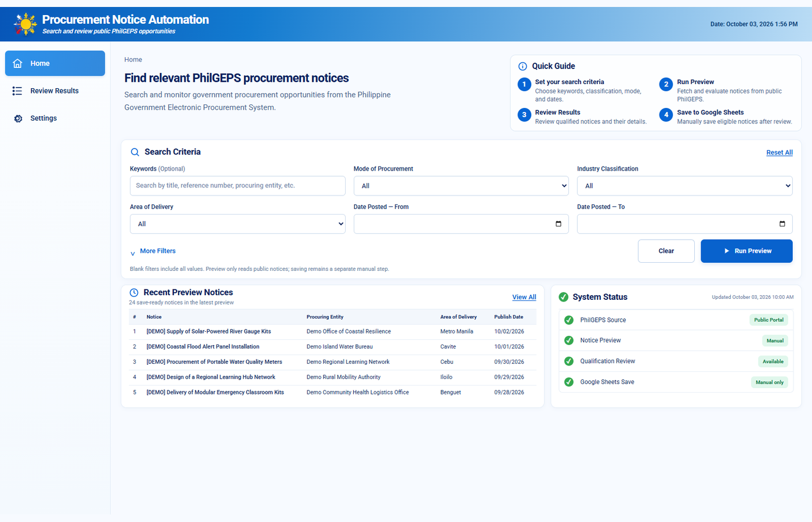812x522 pixels.
Task: Expand the More Filters section
Action: pyautogui.click(x=153, y=251)
